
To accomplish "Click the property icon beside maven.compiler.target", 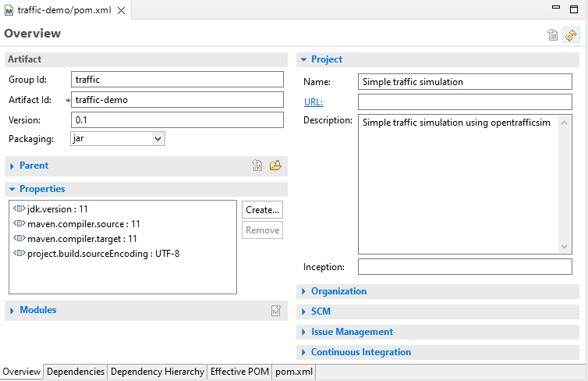I will (19, 239).
